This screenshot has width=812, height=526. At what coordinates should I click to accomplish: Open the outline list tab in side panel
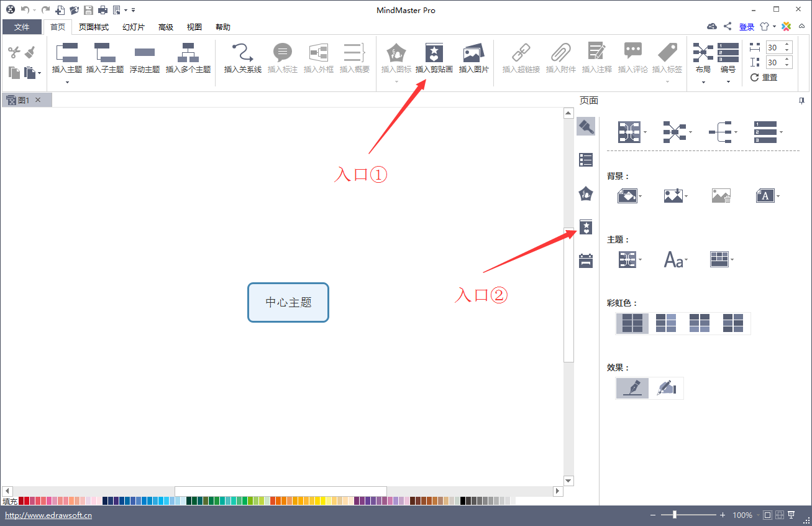(586, 160)
